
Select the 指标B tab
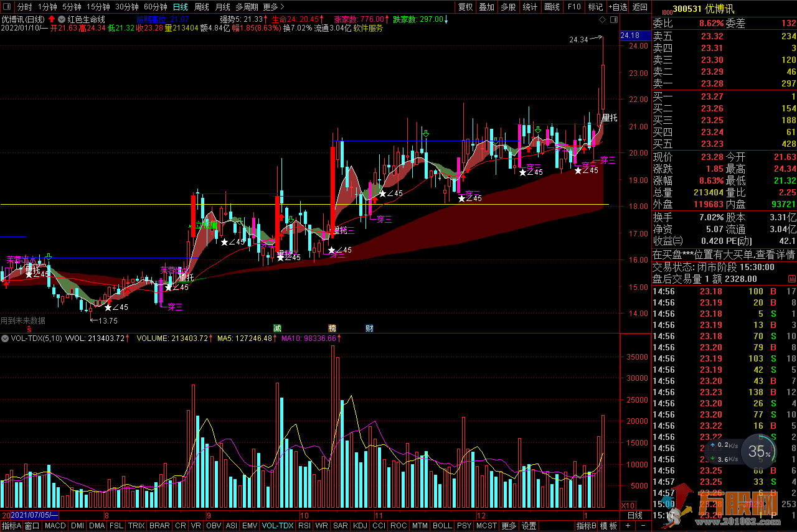pos(587,526)
